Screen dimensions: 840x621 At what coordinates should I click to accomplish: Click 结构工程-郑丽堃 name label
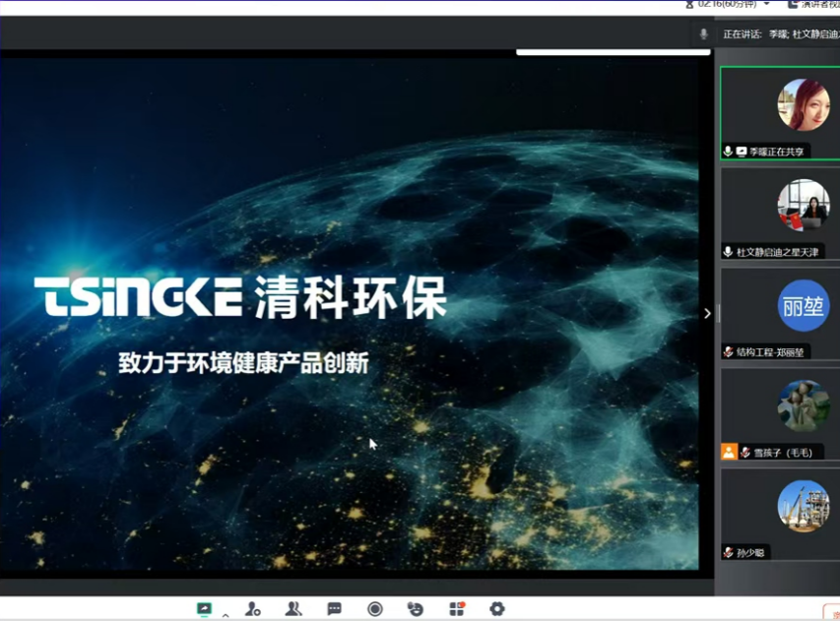click(x=770, y=351)
